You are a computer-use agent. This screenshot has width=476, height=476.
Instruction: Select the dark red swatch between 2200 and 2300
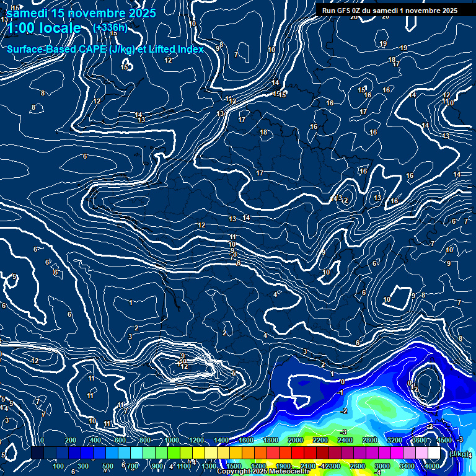click(322, 452)
